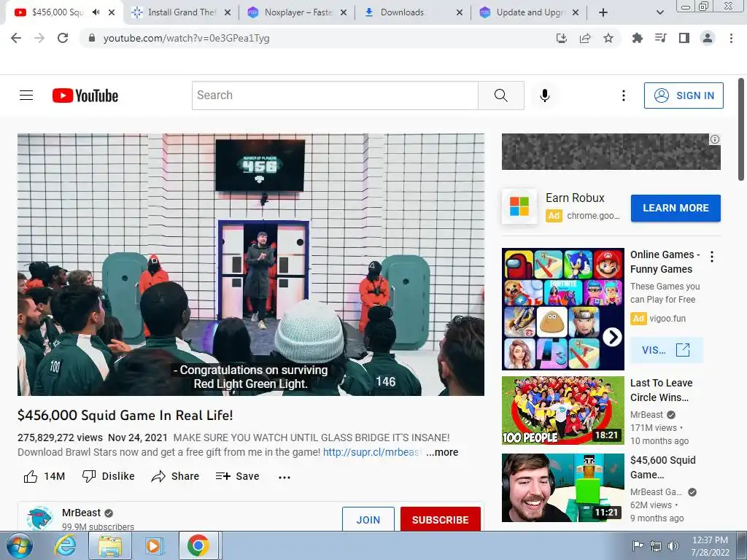Click the Online Games ad forward arrow
This screenshot has height=560, width=747.
pyautogui.click(x=612, y=337)
